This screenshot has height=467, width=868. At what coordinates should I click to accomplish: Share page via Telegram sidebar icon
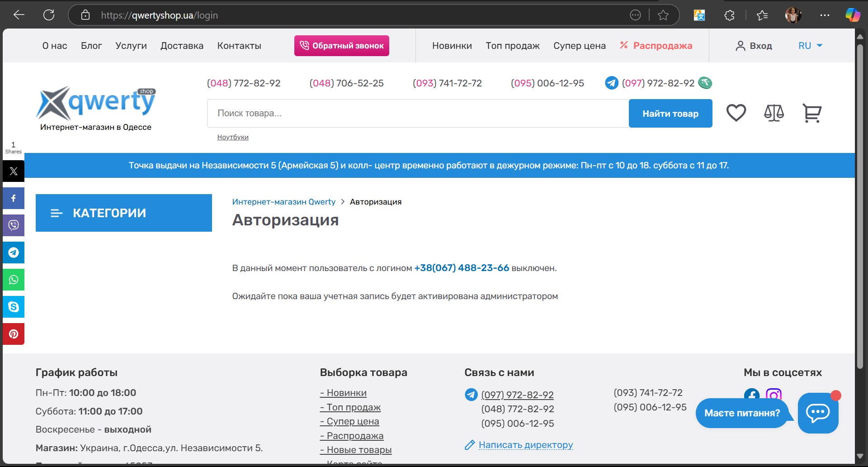(14, 253)
